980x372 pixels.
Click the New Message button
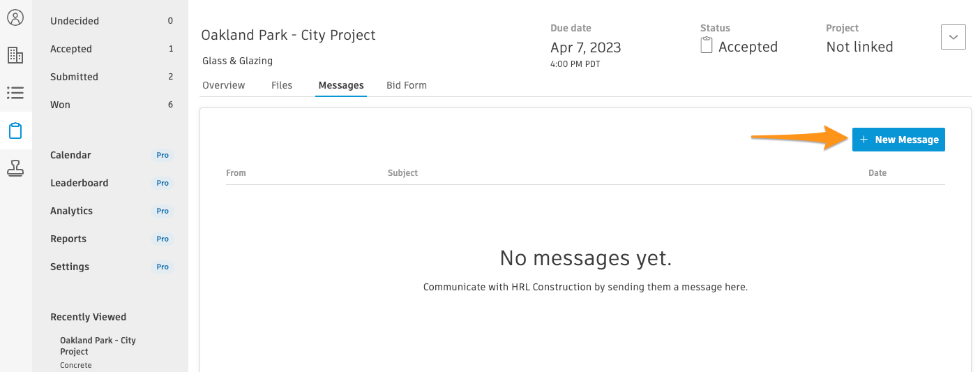898,140
